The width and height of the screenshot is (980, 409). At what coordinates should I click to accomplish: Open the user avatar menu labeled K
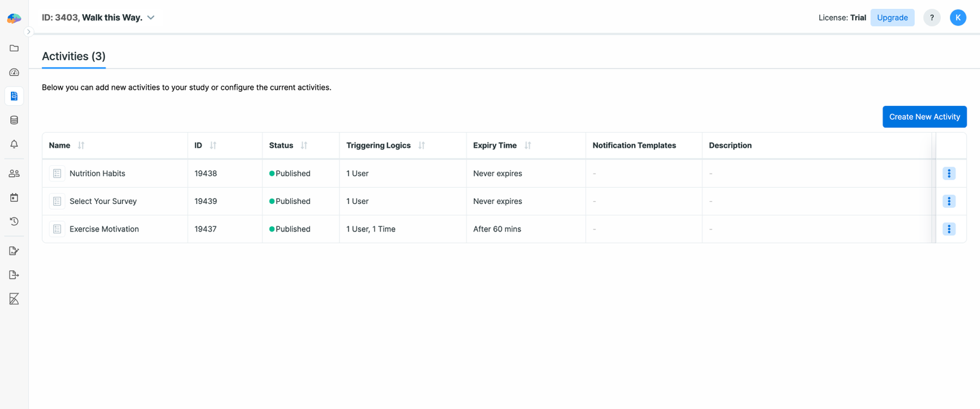[x=958, y=17]
